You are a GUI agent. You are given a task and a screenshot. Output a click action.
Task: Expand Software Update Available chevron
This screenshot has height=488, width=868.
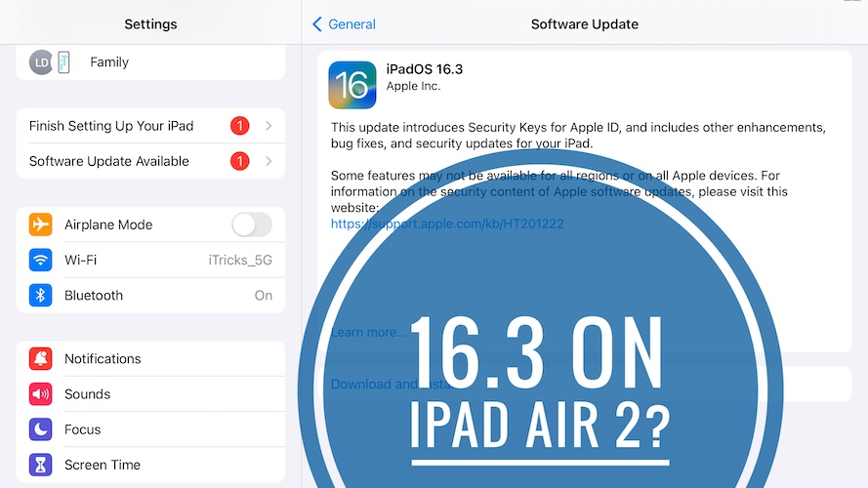pos(269,162)
